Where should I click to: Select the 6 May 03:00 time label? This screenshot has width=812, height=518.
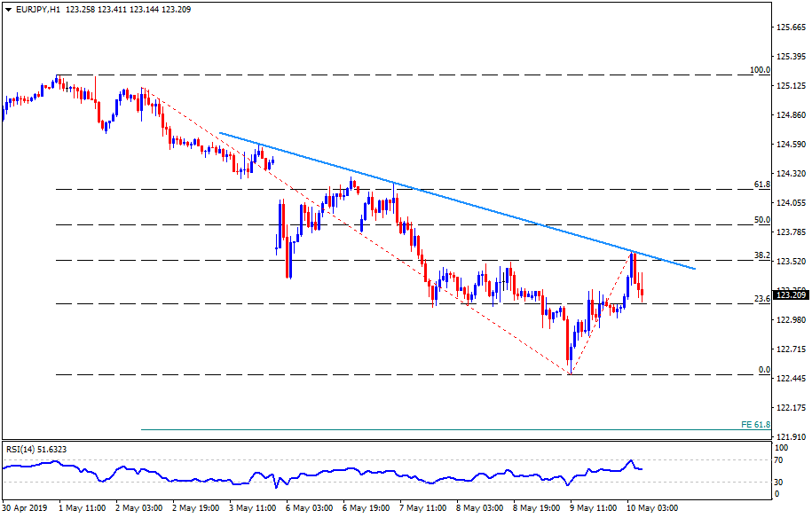[x=310, y=508]
